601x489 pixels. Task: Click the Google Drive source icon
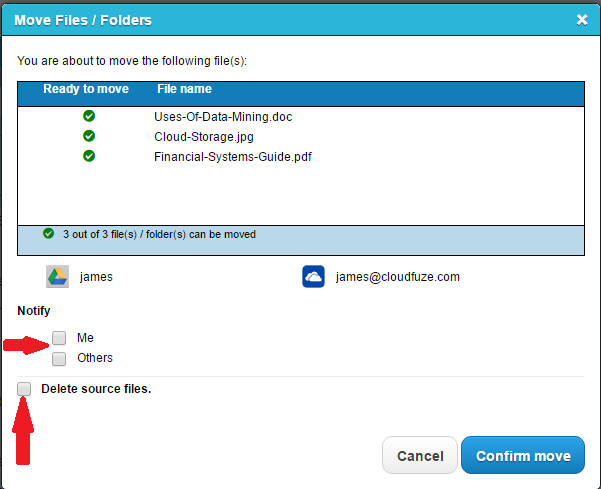coord(57,277)
